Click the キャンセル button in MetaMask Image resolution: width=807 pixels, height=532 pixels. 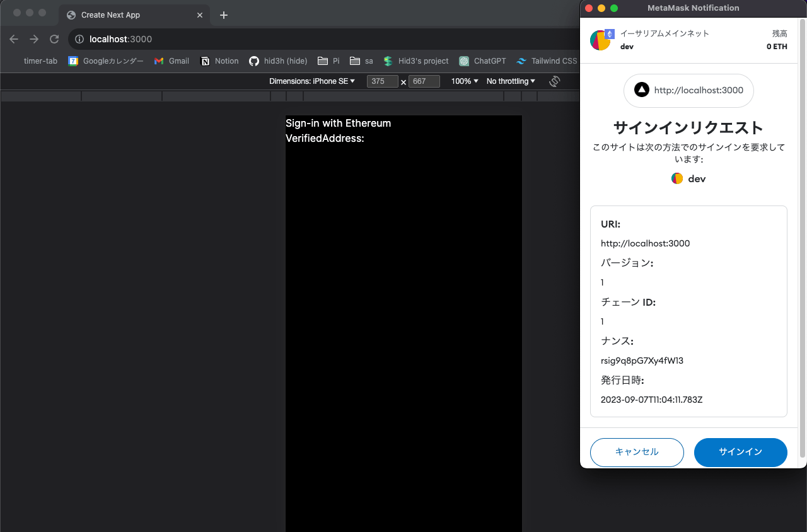(x=637, y=452)
